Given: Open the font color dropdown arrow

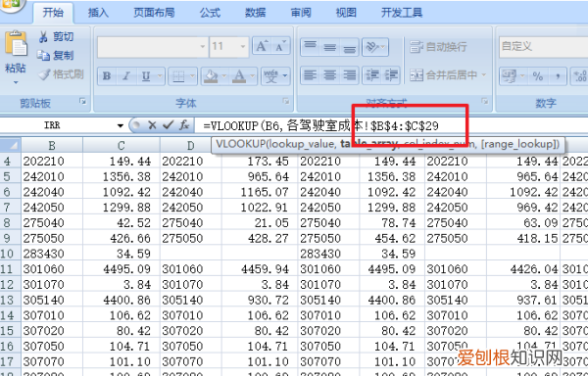Looking at the screenshot, I should point(253,76).
